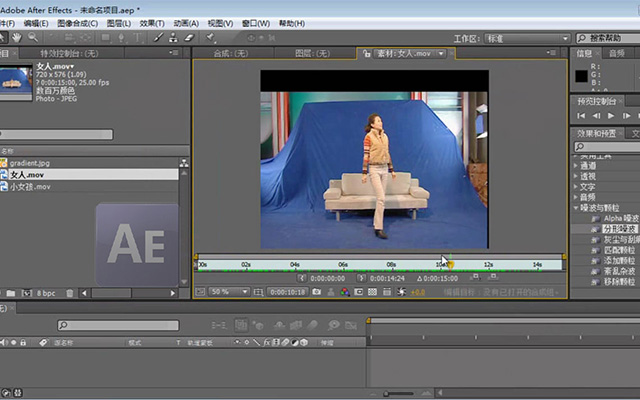Toggle the footage tab lock icon
This screenshot has width=640, height=400.
pyautogui.click(x=367, y=53)
